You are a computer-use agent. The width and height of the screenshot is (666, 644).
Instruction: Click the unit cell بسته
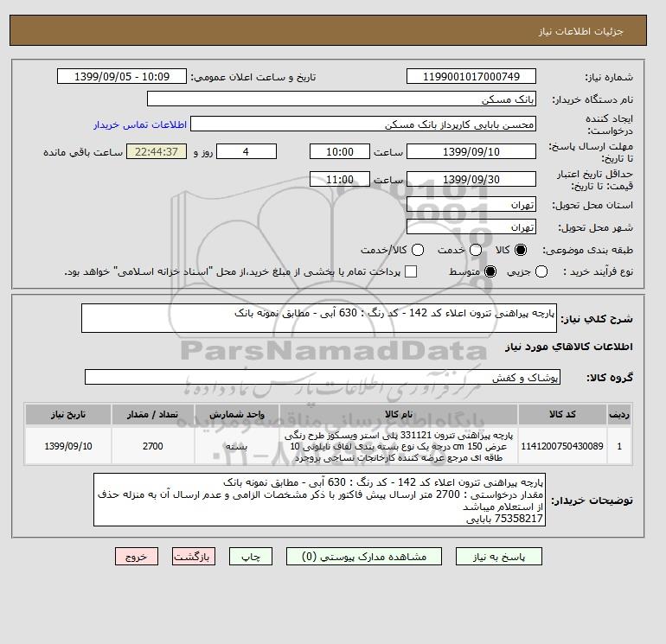coord(237,446)
